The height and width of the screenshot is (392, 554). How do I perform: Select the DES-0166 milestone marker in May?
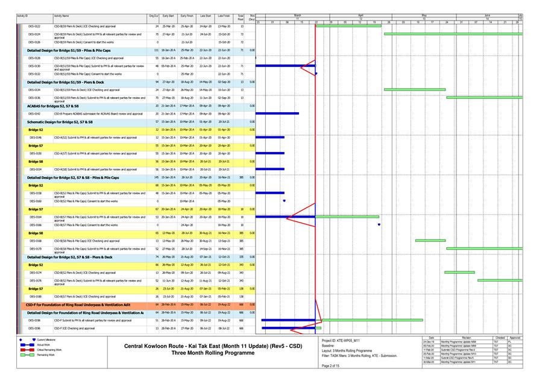point(379,224)
